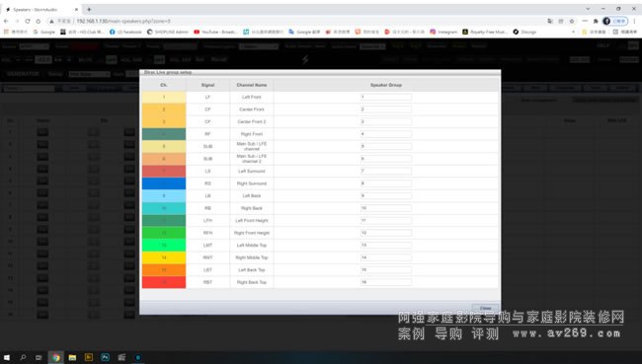Image resolution: width=642 pixels, height=364 pixels.
Task: Open a new browser tab
Action: 89,9
